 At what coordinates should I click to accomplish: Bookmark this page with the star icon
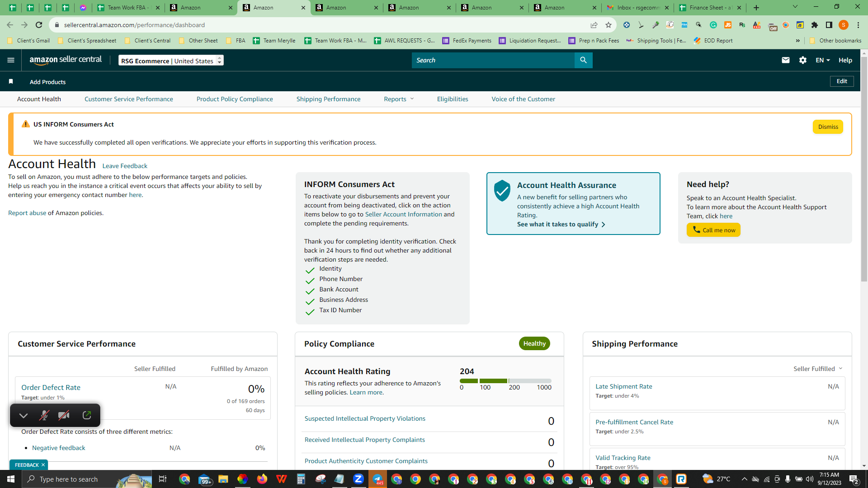point(609,25)
